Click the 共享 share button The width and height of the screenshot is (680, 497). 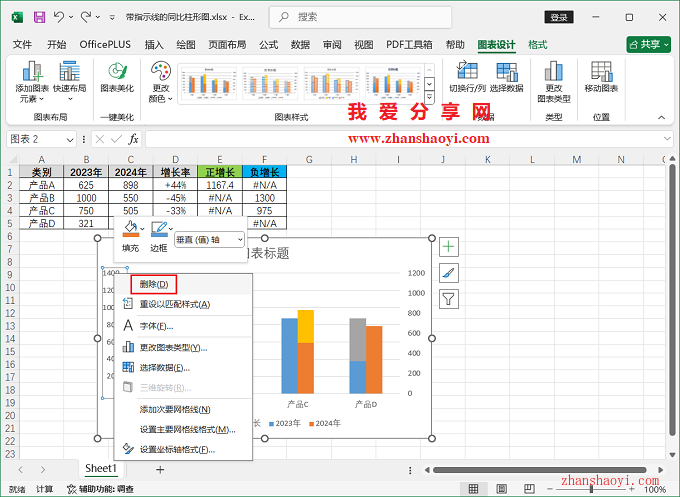tap(648, 45)
